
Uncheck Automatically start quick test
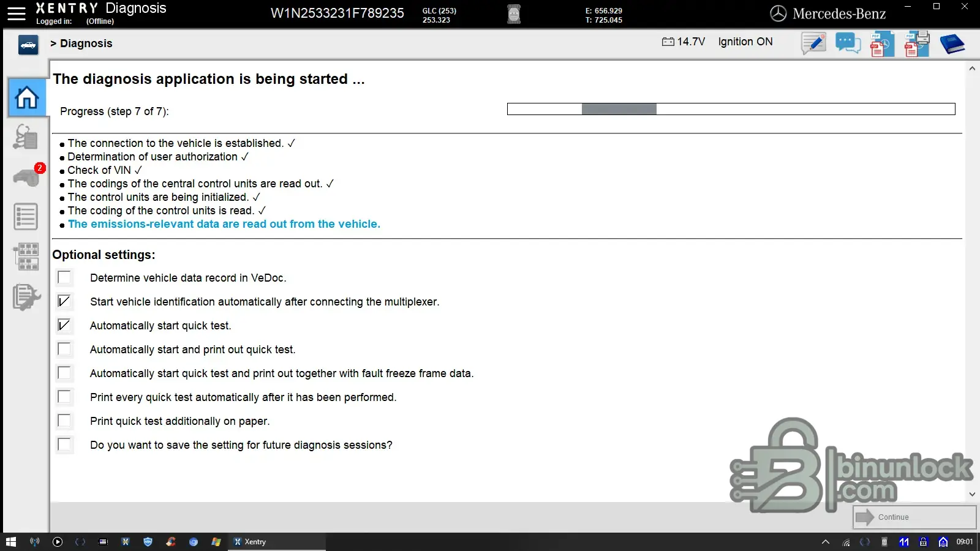pyautogui.click(x=64, y=325)
